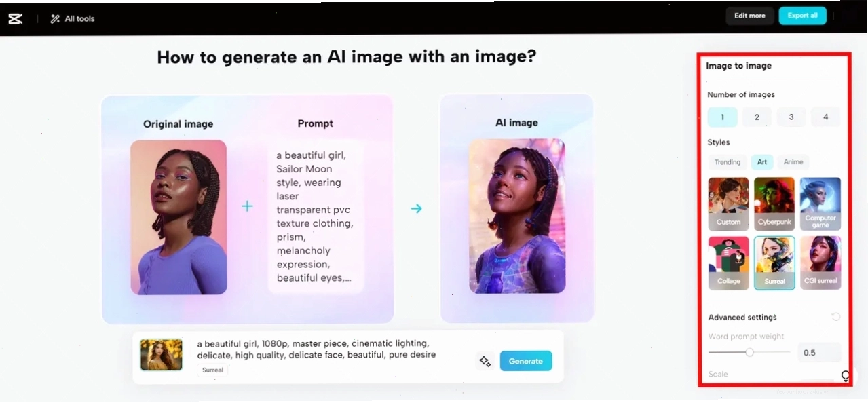Click the Surreal tag below the prompt
The image size is (868, 403).
click(213, 370)
